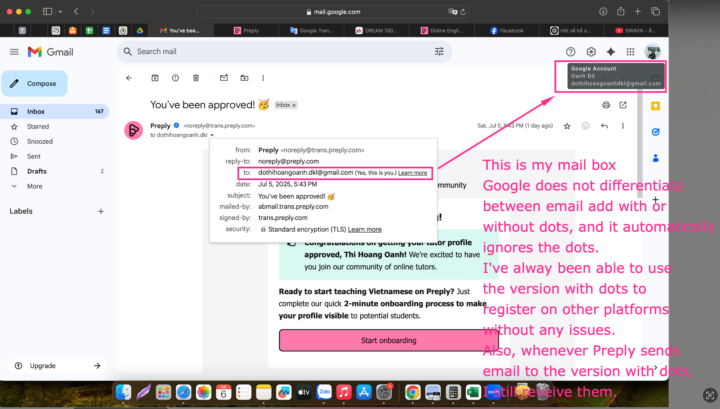Toggle Safari sidebar button
720x409 pixels.
[47, 11]
